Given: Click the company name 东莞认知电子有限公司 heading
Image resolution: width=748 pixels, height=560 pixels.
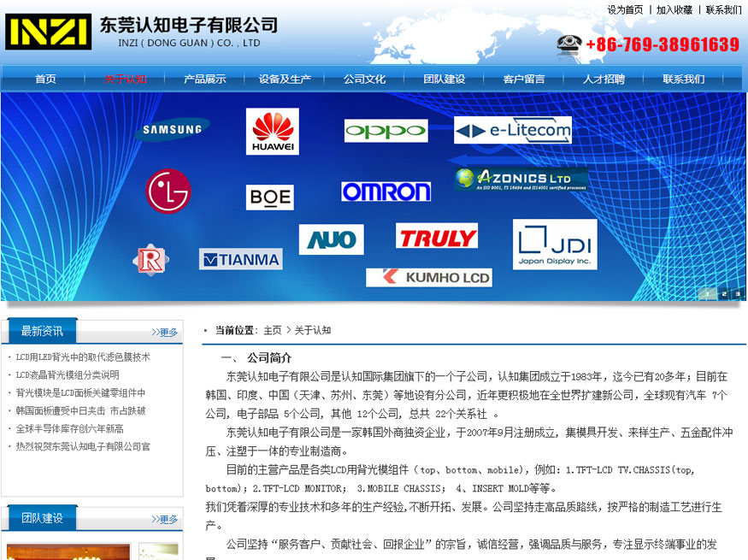Looking at the screenshot, I should [x=188, y=26].
